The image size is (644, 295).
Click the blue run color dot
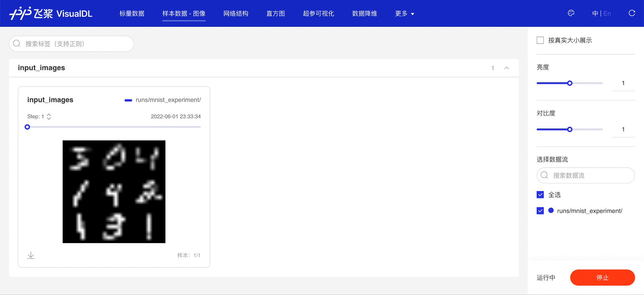point(551,211)
